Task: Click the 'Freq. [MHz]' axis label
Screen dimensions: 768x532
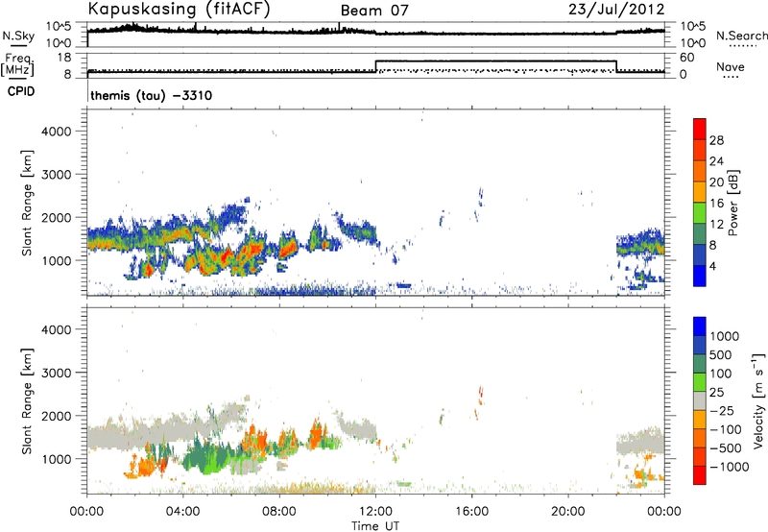Action: [x=18, y=65]
